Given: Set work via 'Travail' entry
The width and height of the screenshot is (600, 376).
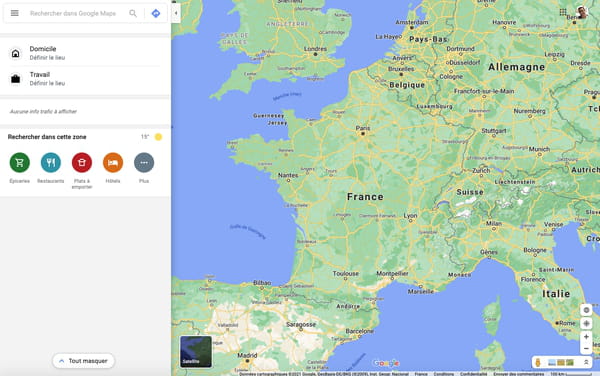Looking at the screenshot, I should click(x=85, y=79).
